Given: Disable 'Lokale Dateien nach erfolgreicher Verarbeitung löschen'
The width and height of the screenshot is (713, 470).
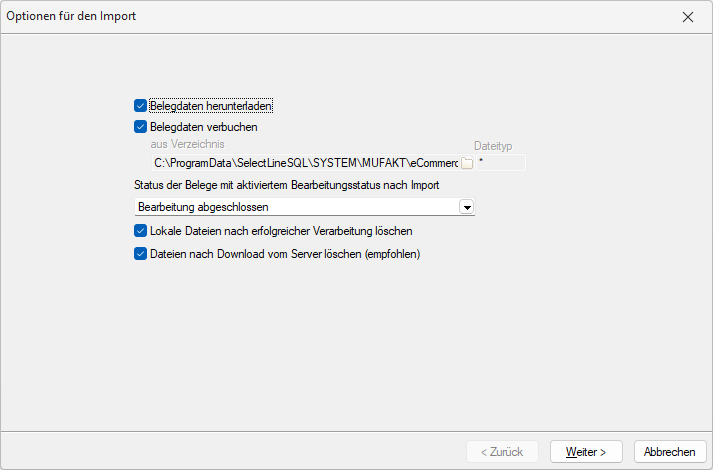Looking at the screenshot, I should pos(140,231).
